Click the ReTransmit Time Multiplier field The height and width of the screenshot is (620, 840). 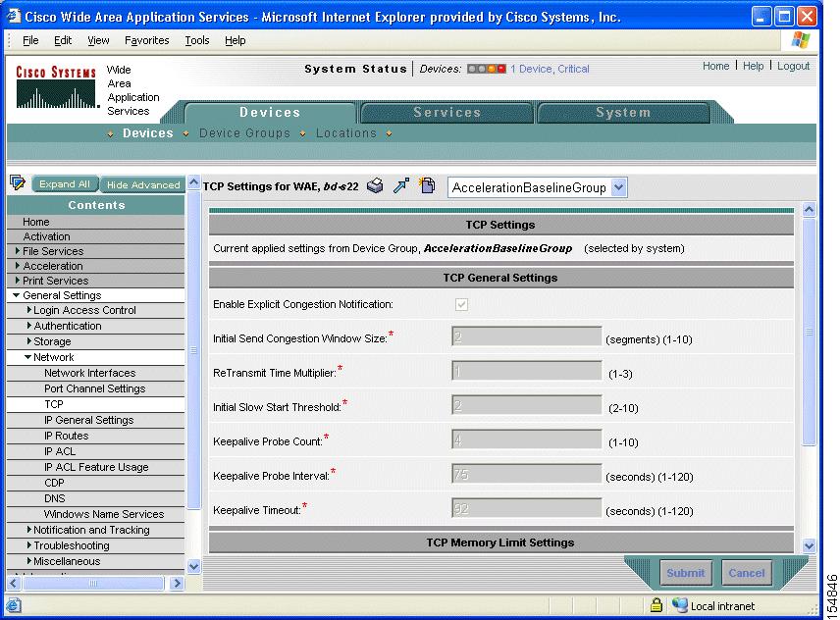[527, 371]
